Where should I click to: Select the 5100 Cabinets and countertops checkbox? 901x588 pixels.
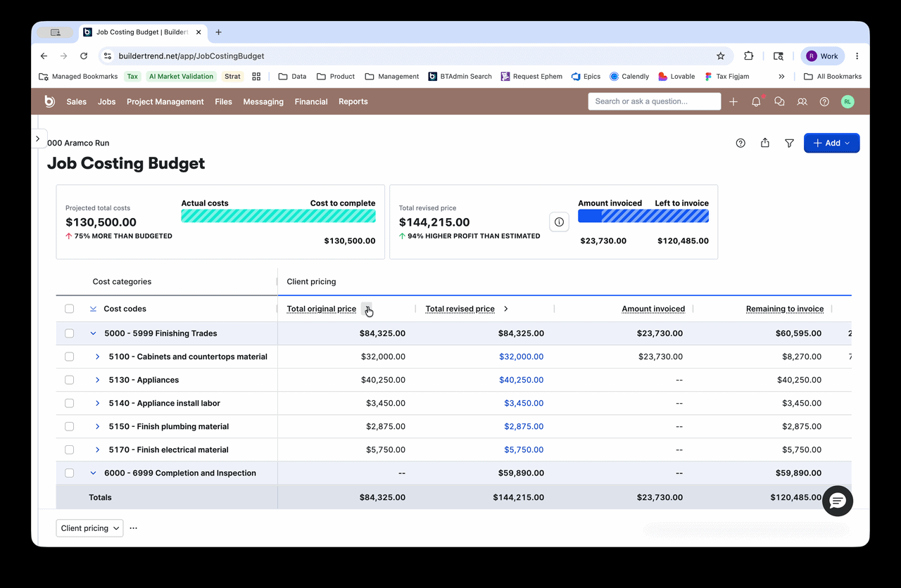point(69,357)
